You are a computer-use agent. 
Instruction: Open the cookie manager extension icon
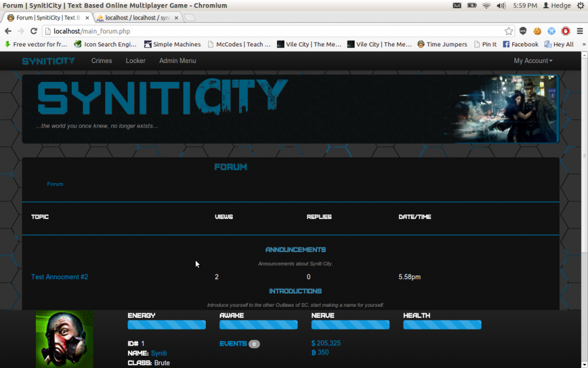(x=537, y=31)
